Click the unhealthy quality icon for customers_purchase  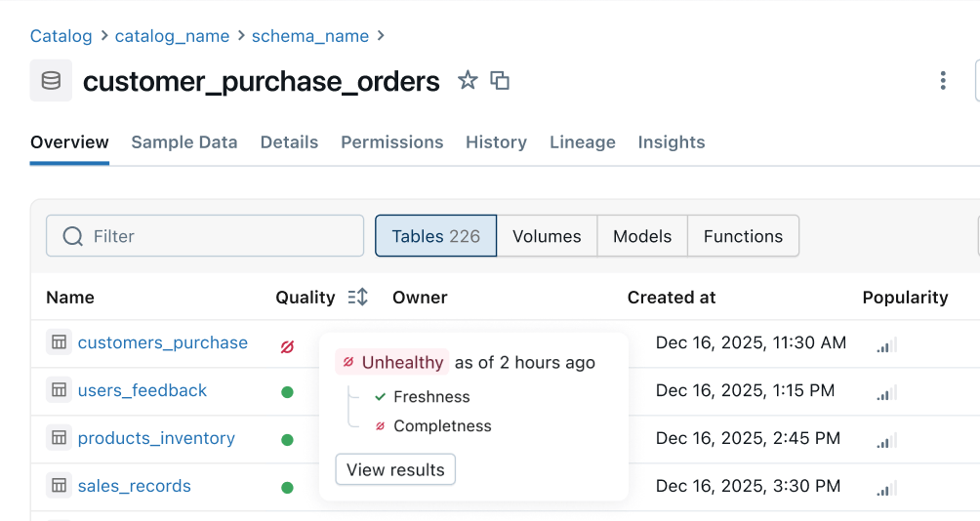tap(287, 345)
